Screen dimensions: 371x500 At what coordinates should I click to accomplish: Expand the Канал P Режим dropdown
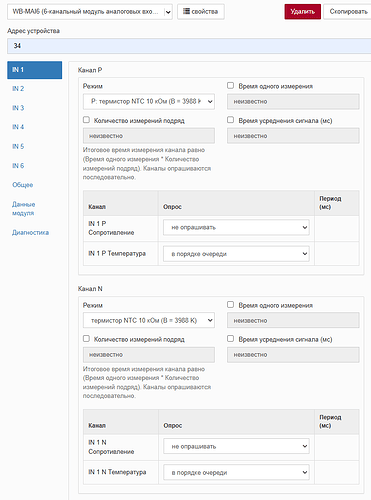click(149, 101)
